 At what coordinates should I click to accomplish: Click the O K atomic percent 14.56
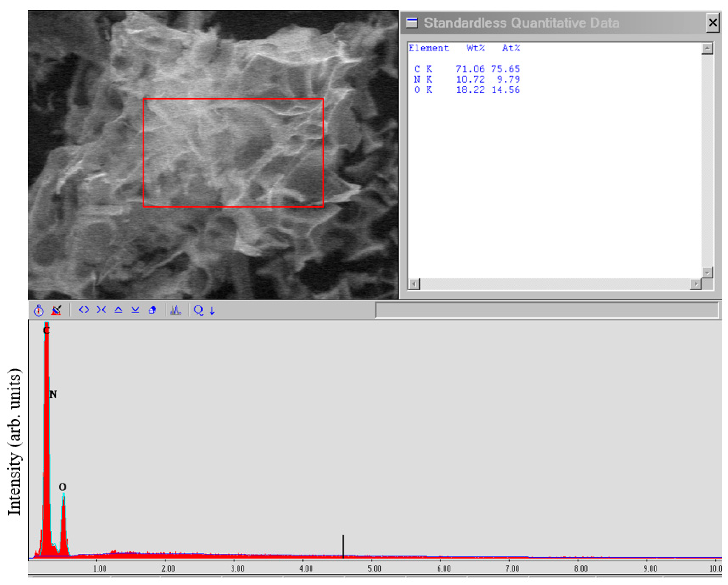pyautogui.click(x=505, y=90)
